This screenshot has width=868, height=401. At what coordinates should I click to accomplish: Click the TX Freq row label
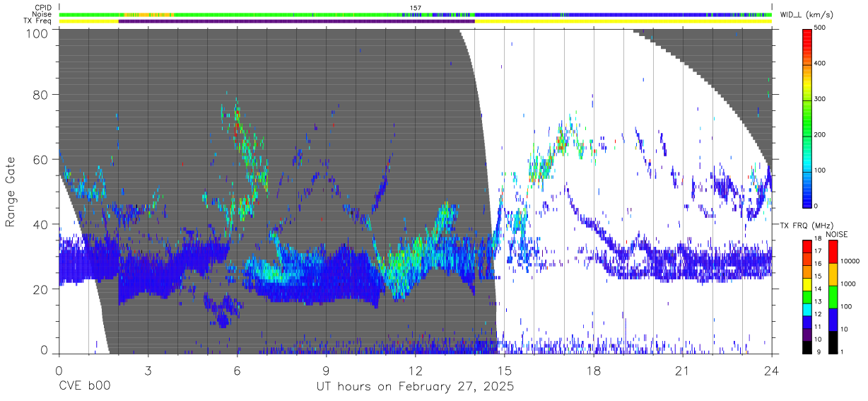37,21
